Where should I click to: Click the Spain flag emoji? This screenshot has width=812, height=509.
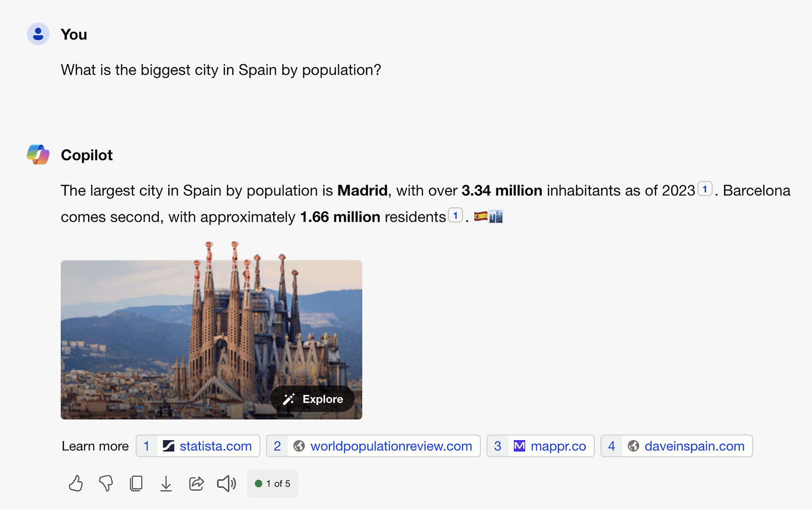(x=480, y=217)
